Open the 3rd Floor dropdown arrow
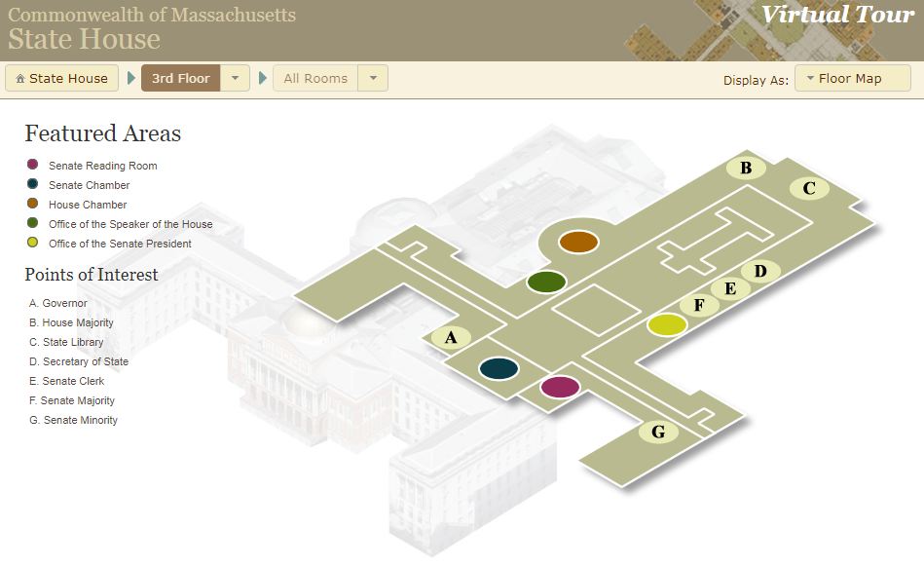 pyautogui.click(x=235, y=78)
